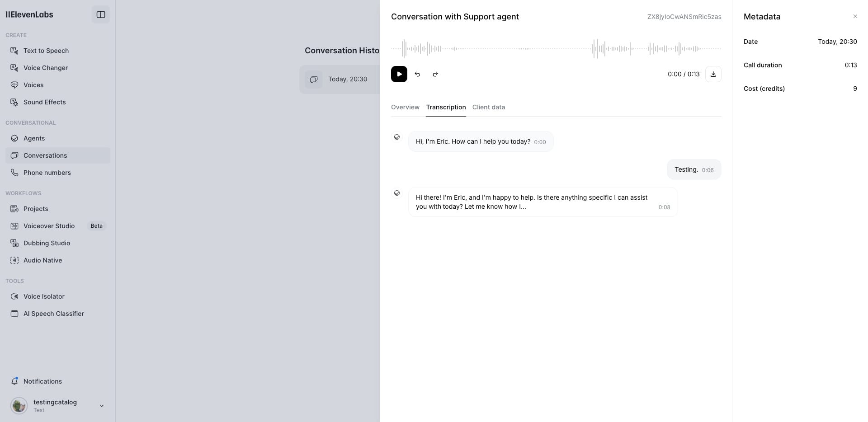Click the Conversations sidebar icon
The width and height of the screenshot is (868, 422).
[x=14, y=155]
